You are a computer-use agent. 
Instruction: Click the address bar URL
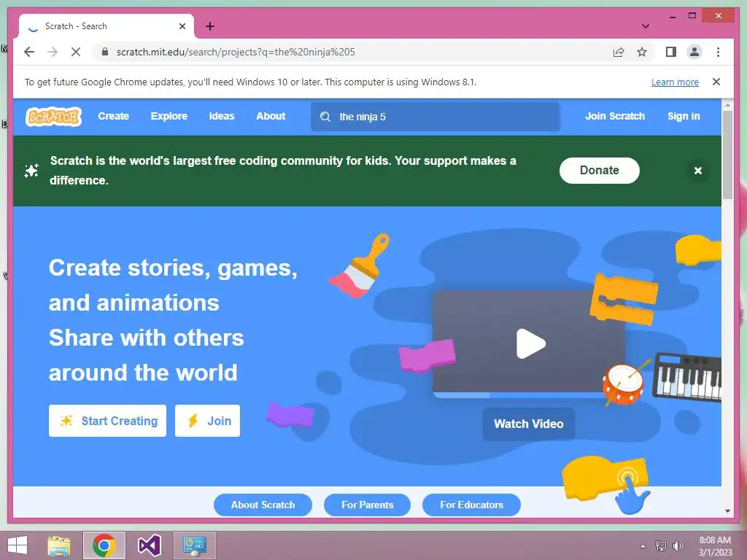coord(236,52)
